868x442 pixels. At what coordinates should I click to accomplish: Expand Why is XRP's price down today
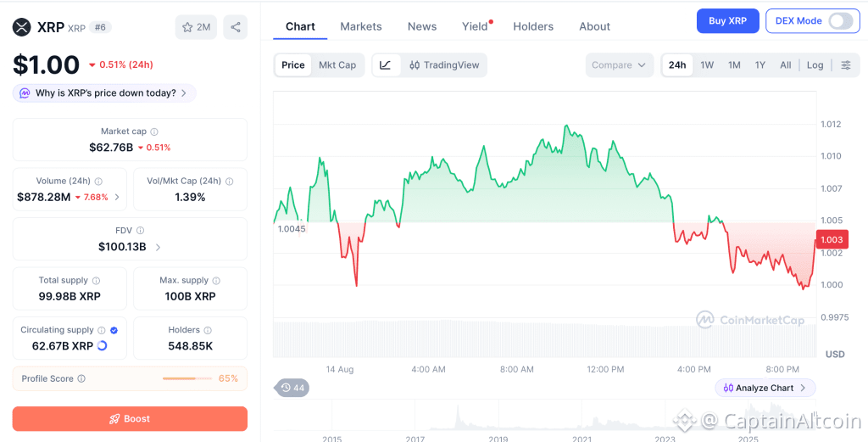tap(104, 93)
